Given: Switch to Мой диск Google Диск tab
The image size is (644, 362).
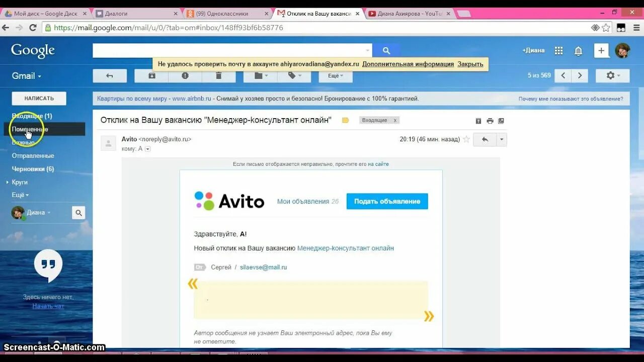Looking at the screenshot, I should tap(45, 14).
